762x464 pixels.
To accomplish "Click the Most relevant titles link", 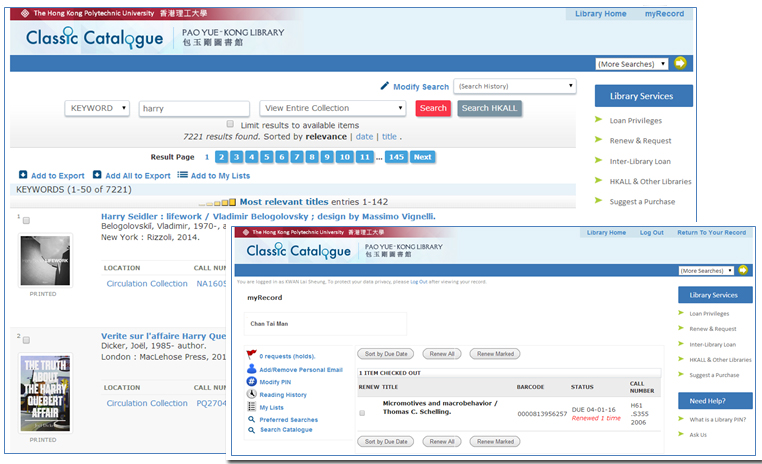I will click(x=284, y=202).
